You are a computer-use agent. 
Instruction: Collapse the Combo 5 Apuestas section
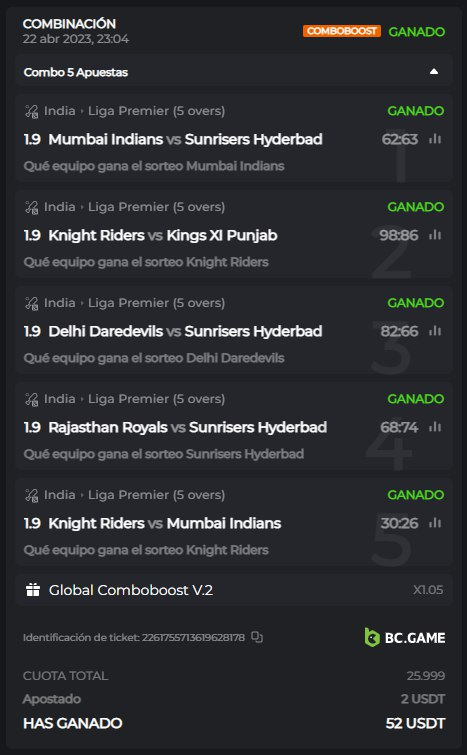pyautogui.click(x=434, y=72)
